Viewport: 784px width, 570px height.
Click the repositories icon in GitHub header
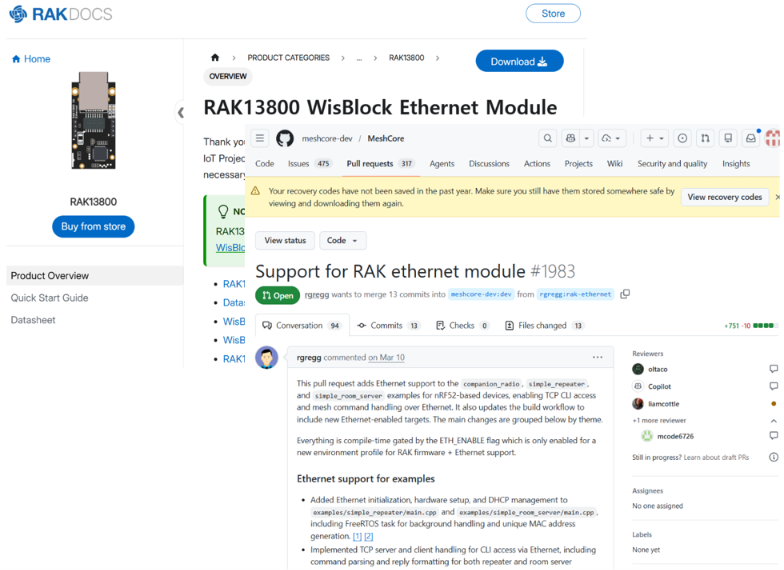coord(728,138)
